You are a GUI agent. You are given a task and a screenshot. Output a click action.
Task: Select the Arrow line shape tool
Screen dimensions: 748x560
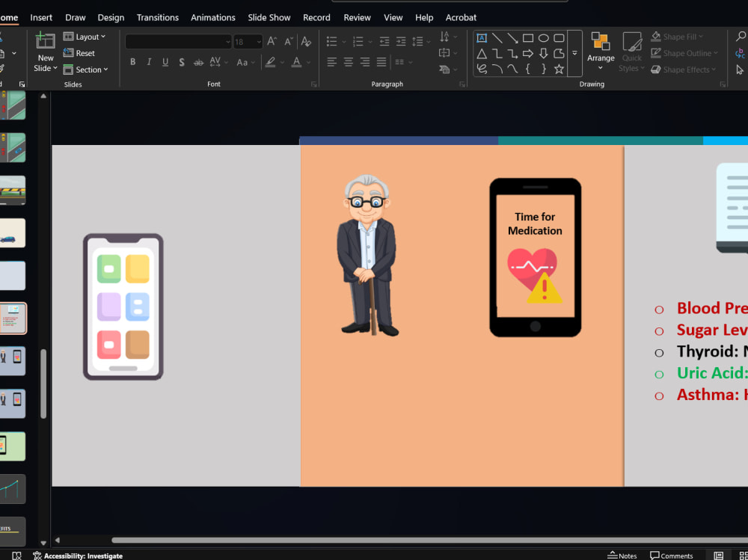[x=513, y=38]
